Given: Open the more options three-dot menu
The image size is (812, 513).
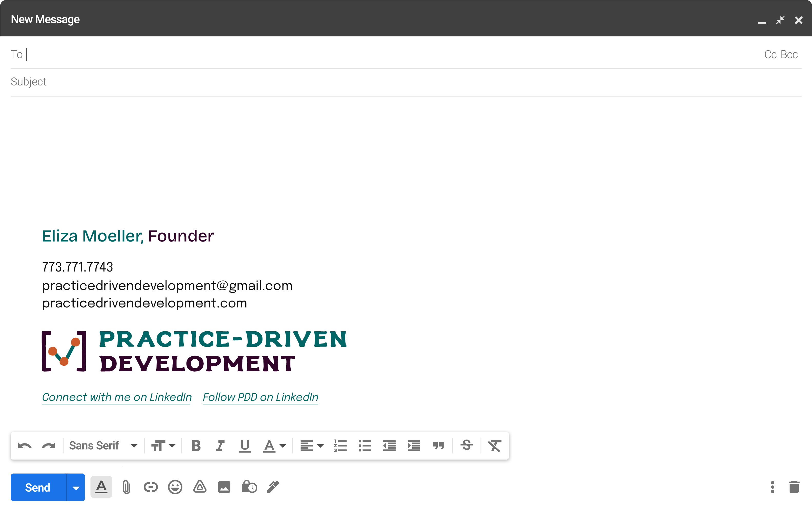Looking at the screenshot, I should click(x=772, y=487).
